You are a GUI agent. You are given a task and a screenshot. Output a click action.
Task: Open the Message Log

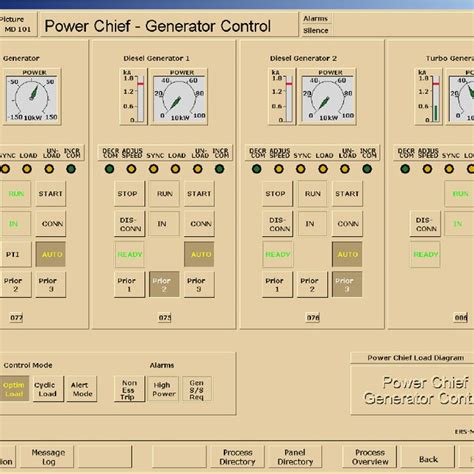[x=47, y=457]
